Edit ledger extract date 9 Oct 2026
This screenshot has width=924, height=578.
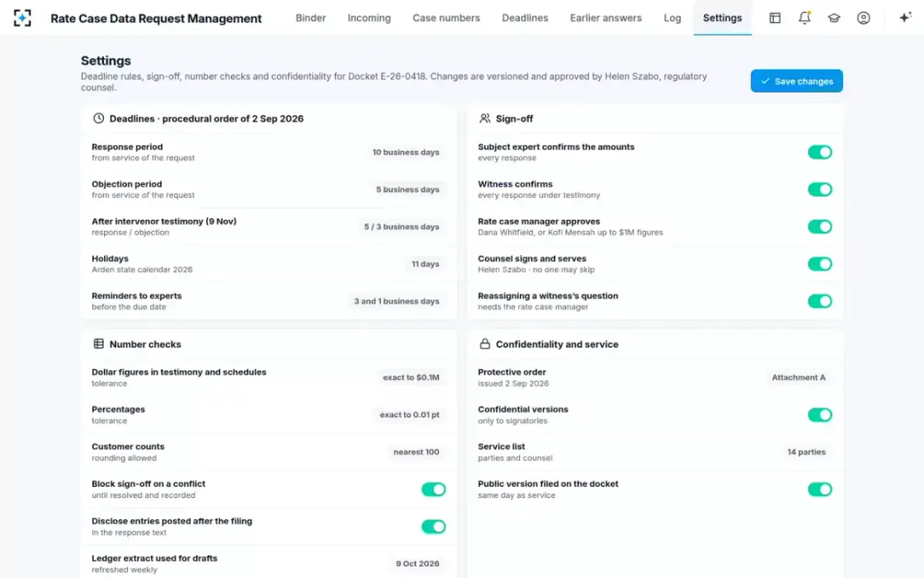pos(417,564)
